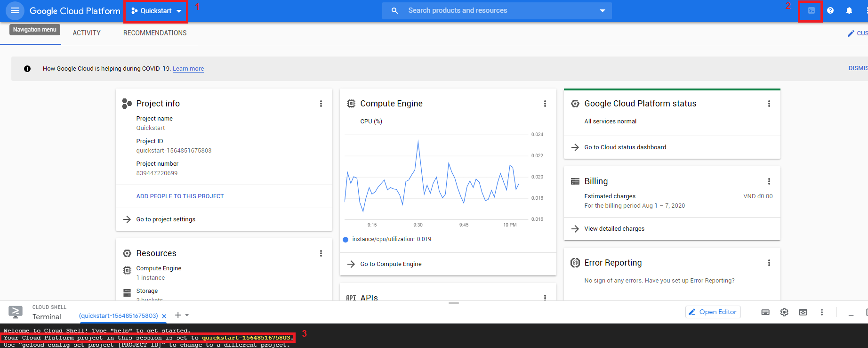The image size is (868, 348).
Task: Close the quickstart terminal session tab
Action: (164, 316)
